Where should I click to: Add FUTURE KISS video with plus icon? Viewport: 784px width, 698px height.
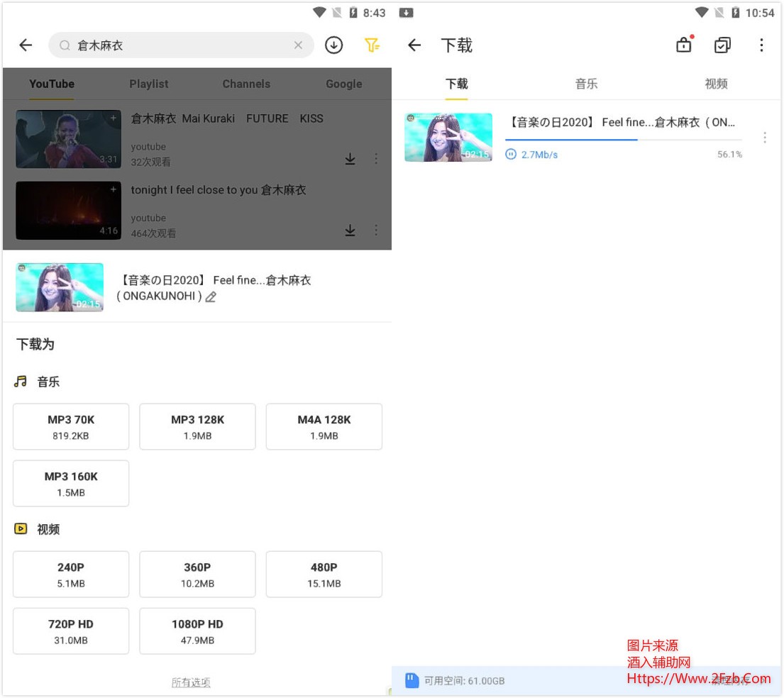[114, 118]
